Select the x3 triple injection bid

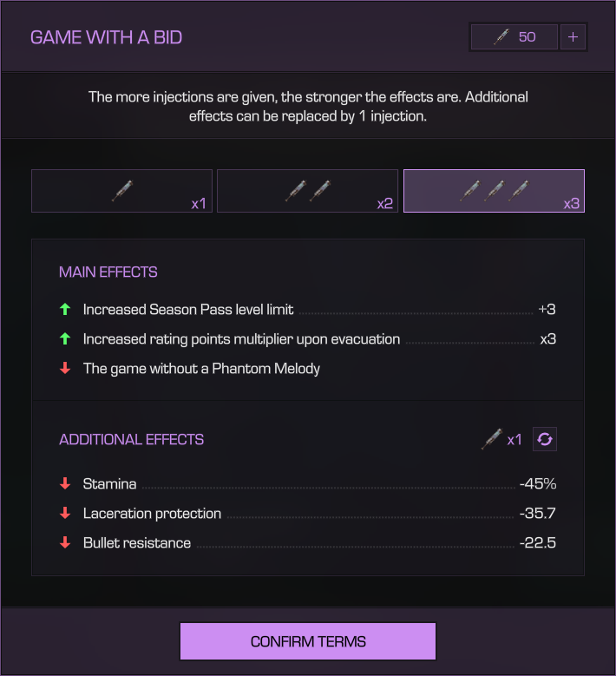(494, 191)
